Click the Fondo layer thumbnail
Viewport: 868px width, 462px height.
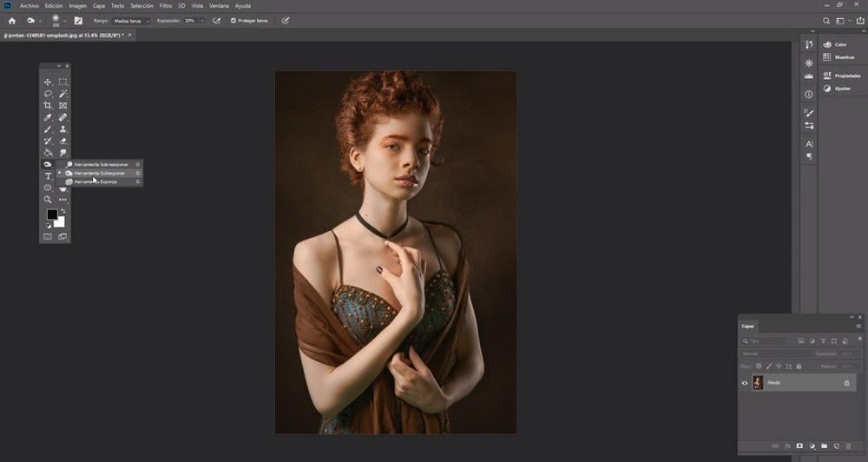pos(758,383)
